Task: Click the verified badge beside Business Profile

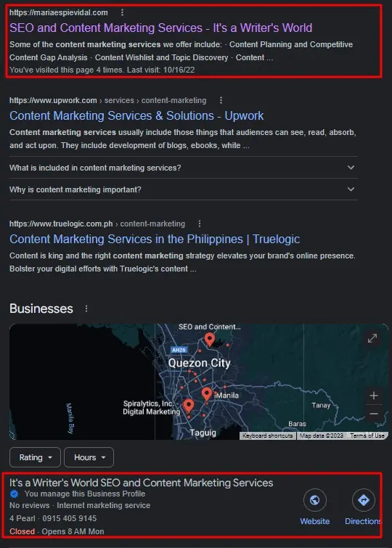Action: pyautogui.click(x=15, y=494)
